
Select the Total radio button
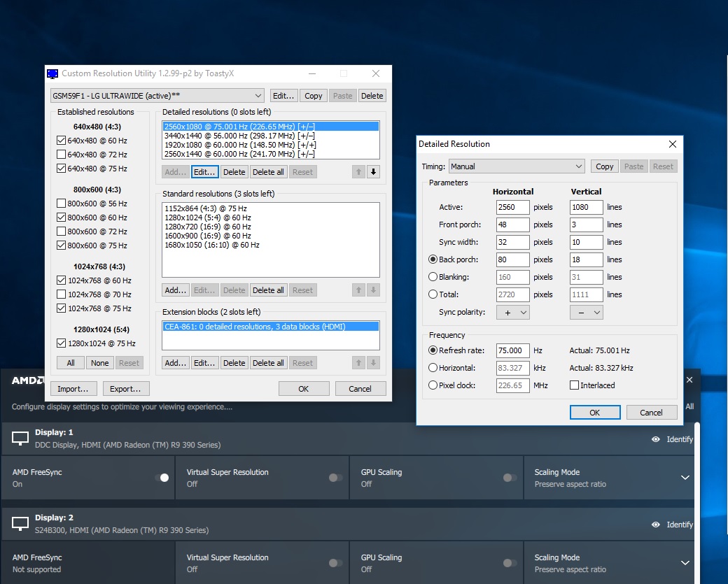pos(433,294)
